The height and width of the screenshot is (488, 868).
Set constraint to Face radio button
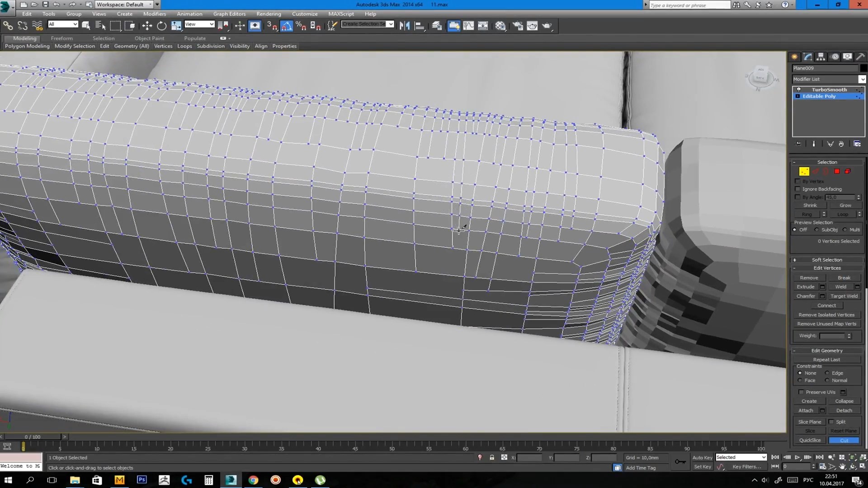(800, 380)
